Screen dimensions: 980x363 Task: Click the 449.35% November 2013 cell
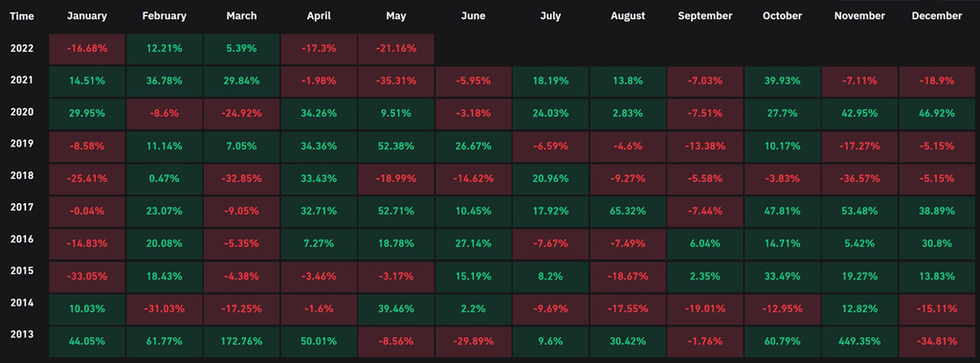[859, 342]
